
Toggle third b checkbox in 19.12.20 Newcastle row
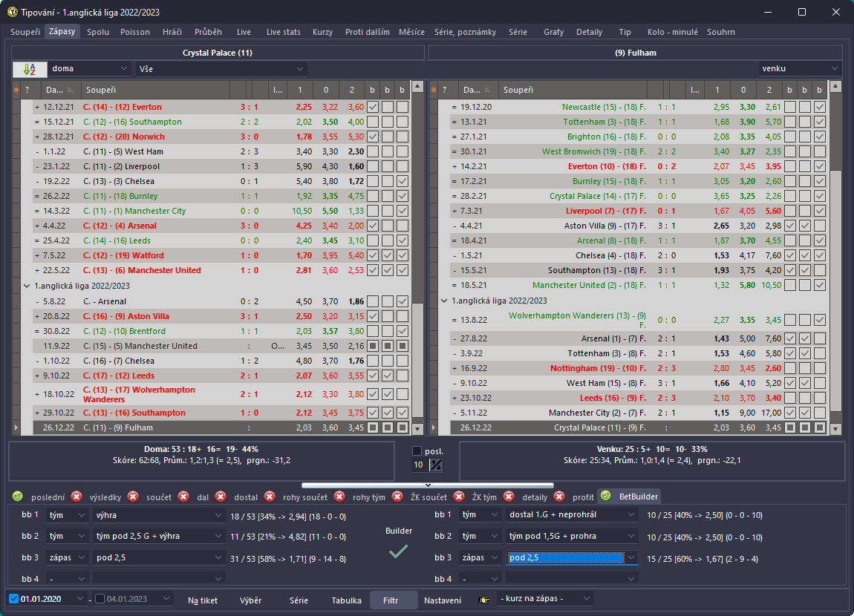pyautogui.click(x=820, y=107)
